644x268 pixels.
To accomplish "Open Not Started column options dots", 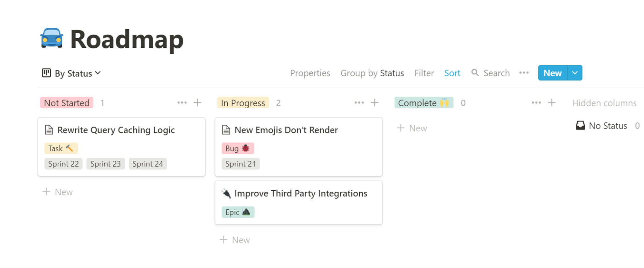I will click(182, 103).
